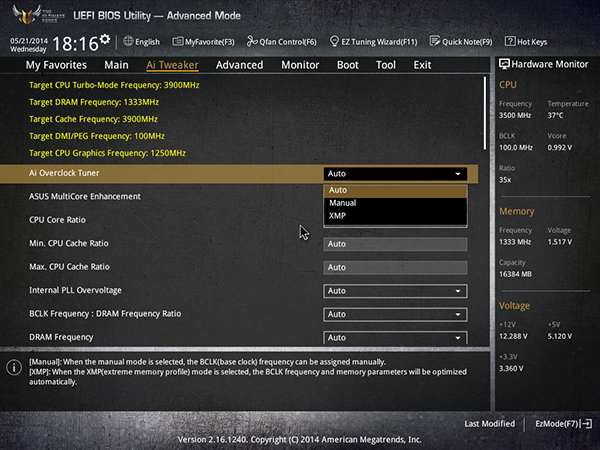Open Quick Note(F9)
600x450 pixels.
pos(467,42)
